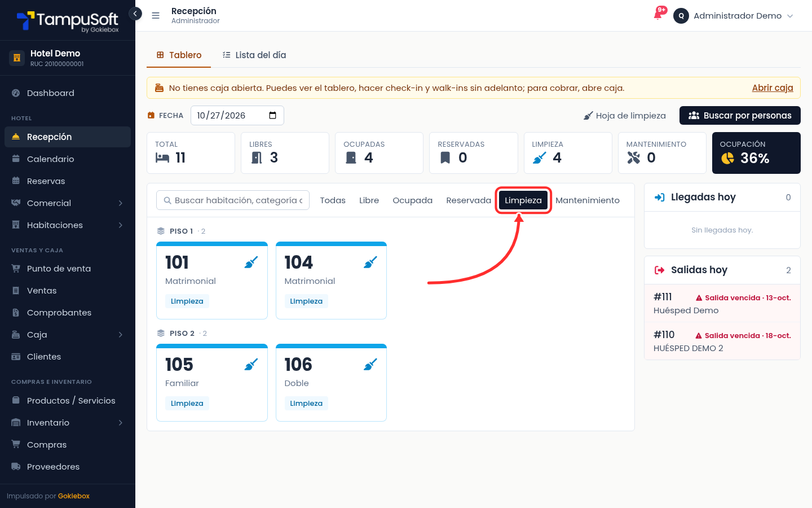Expand the Comercial sidebar menu
The height and width of the screenshot is (508, 812).
tap(68, 203)
